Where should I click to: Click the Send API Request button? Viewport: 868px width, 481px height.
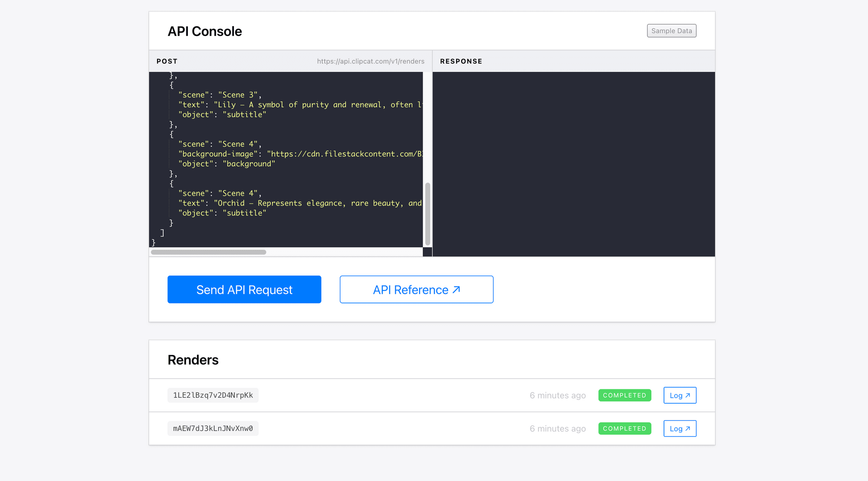point(244,290)
